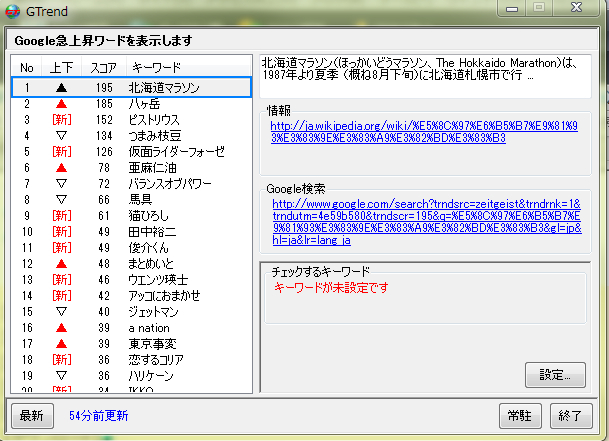This screenshot has height=441, width=609.
Task: Click the down triangle beside バランスオブパワー
Action: tap(61, 184)
